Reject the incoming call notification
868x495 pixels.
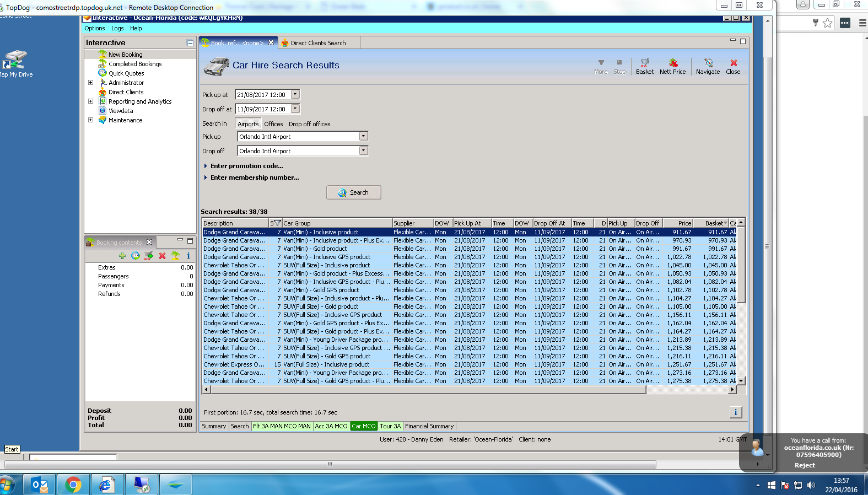(x=804, y=465)
